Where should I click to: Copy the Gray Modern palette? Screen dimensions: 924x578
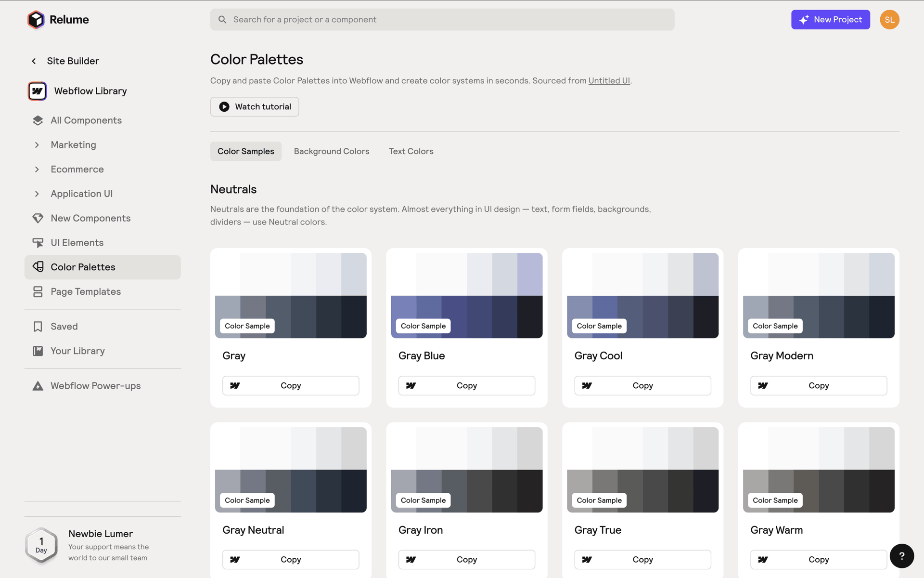tap(818, 386)
